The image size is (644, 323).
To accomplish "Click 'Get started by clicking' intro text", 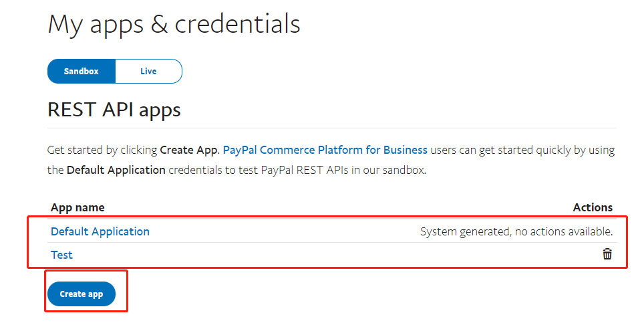I will click(102, 150).
